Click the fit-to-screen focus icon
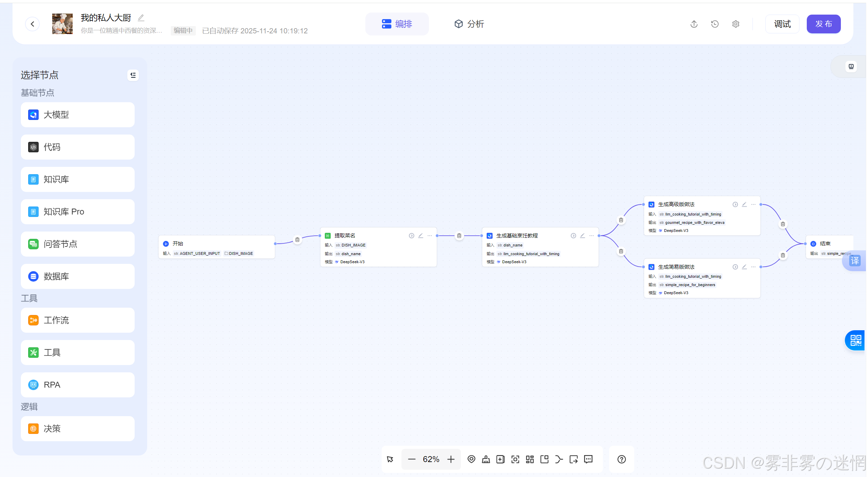Viewport: 868px width, 477px height. coord(515,459)
